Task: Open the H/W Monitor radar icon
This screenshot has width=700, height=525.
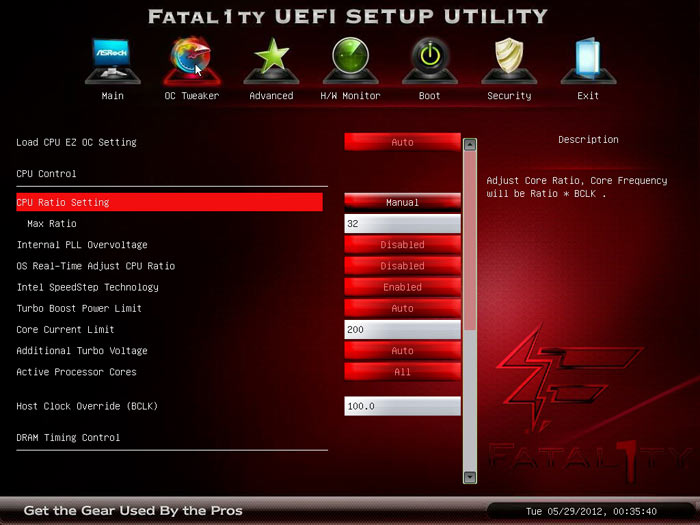Action: pyautogui.click(x=350, y=61)
